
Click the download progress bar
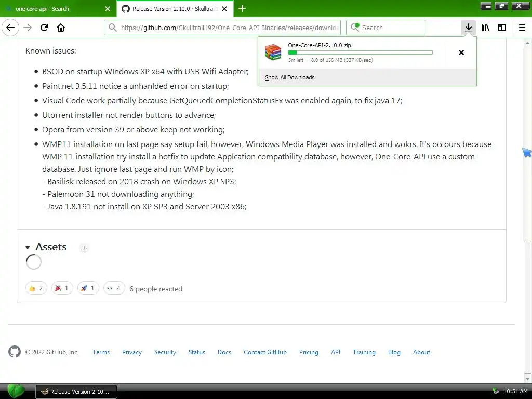coord(361,52)
